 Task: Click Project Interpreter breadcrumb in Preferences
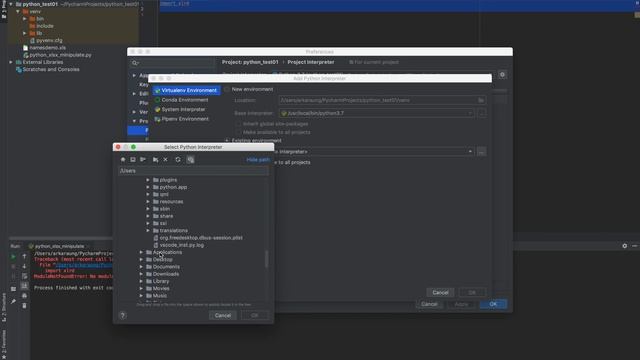(x=311, y=62)
